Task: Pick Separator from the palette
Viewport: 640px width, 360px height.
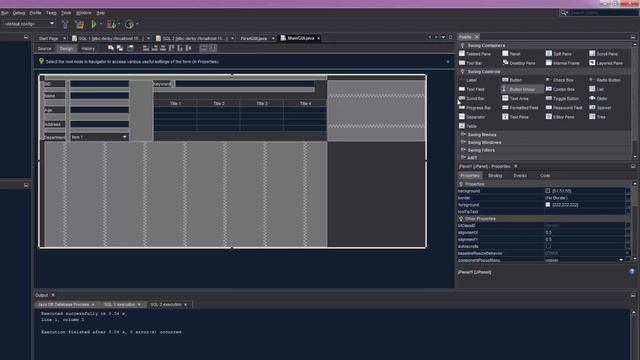Action: click(472, 117)
